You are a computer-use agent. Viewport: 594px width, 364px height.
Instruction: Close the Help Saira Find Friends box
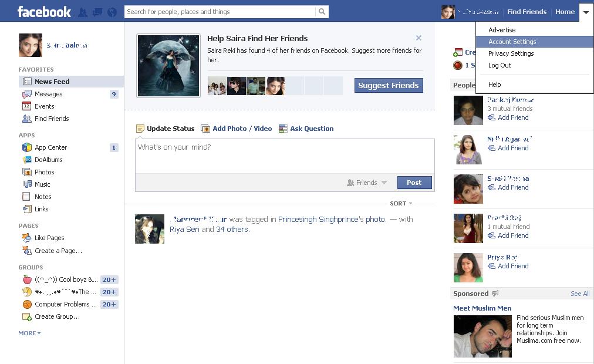pyautogui.click(x=419, y=38)
